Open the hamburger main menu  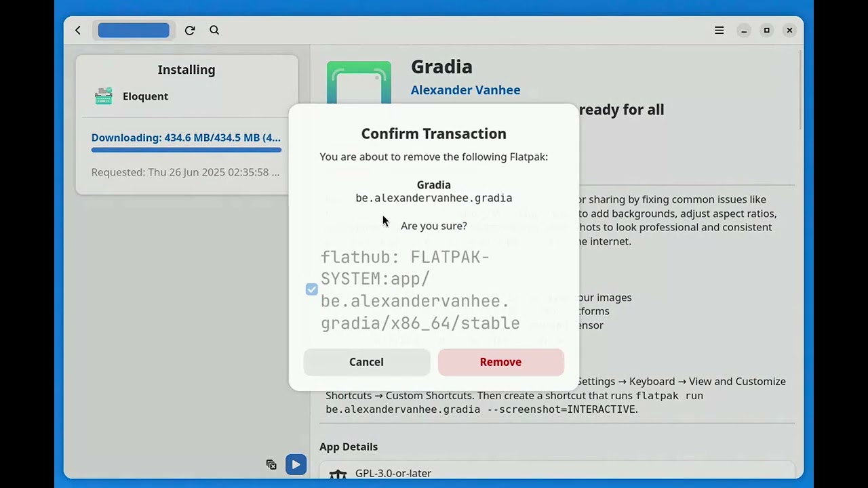[719, 30]
